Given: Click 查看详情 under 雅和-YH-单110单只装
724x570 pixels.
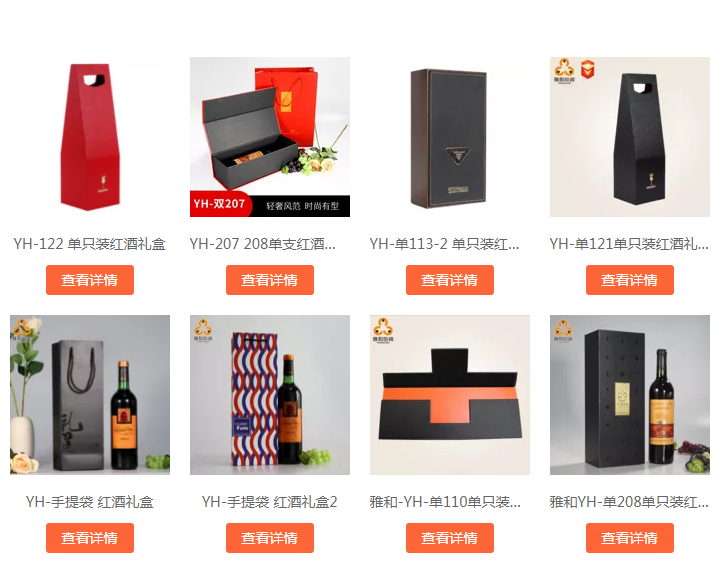Looking at the screenshot, I should pos(450,538).
